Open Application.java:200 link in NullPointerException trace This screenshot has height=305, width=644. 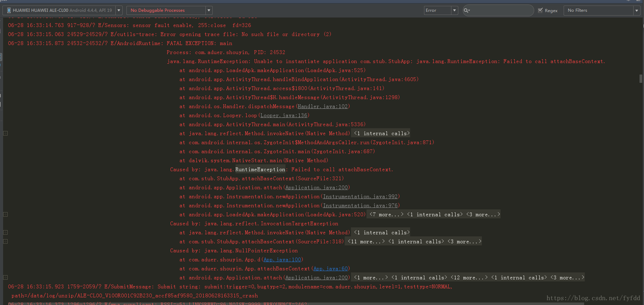click(317, 278)
